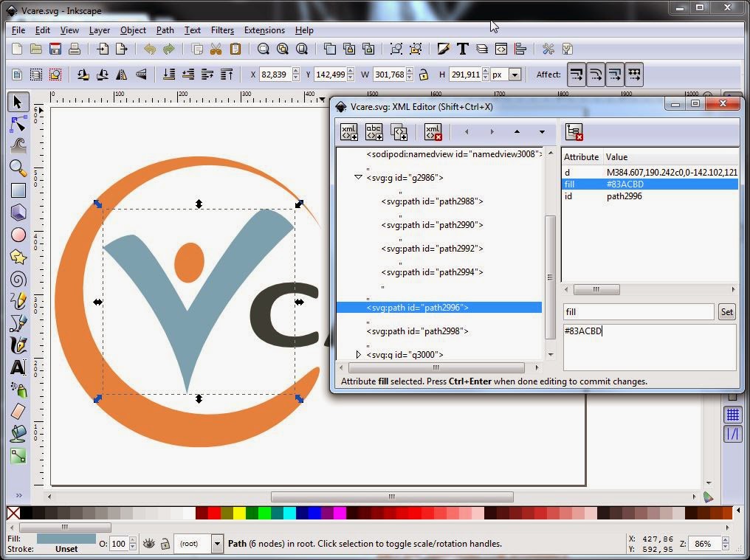
Task: Open the Fill and Stroke editor icon
Action: tap(444, 49)
